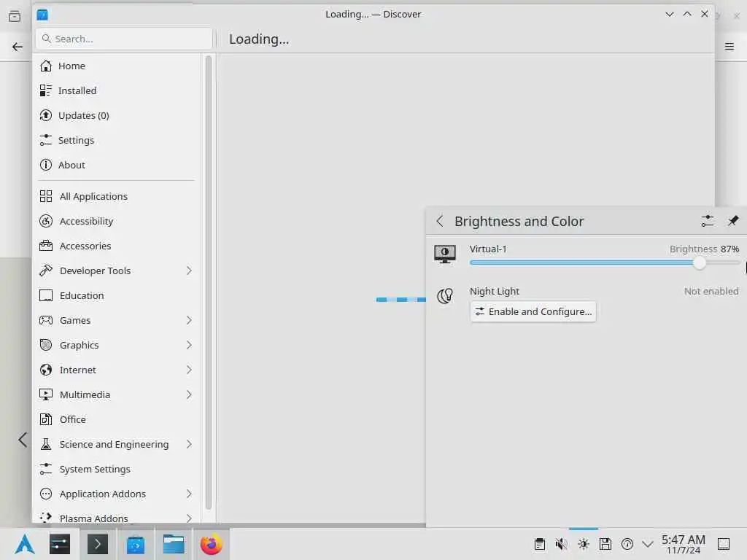Expand hidden system tray icons
Screen dimensions: 747x560
(648, 544)
